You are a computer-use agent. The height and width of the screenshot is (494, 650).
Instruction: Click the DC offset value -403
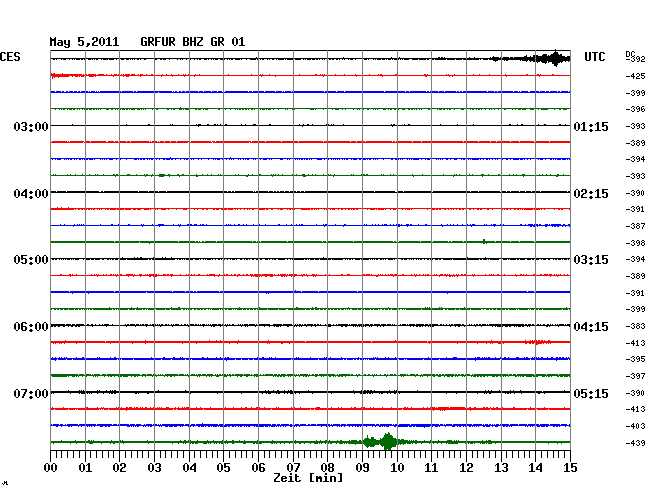pos(635,426)
